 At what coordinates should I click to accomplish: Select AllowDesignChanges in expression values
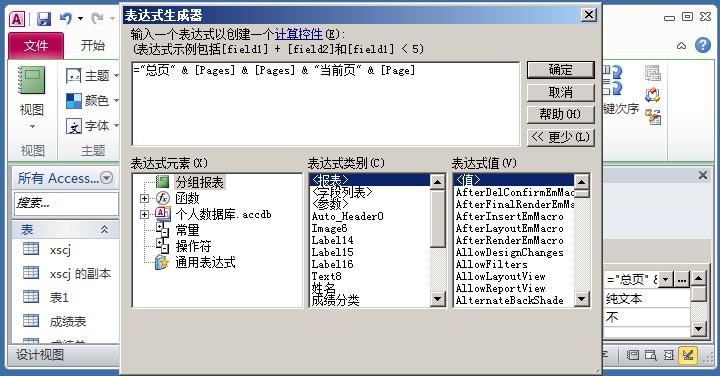pos(514,252)
